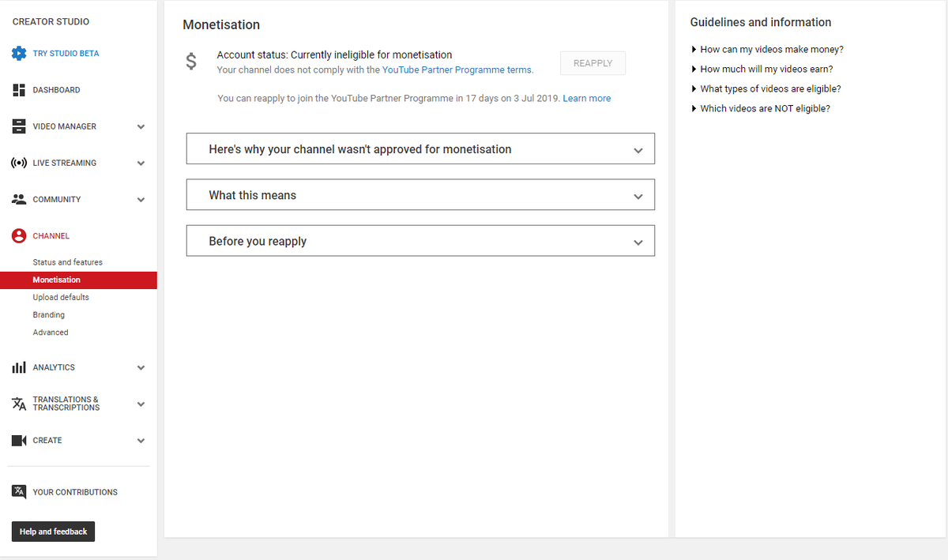
Task: Expand Translations & Transcriptions chevron
Action: [x=141, y=404]
